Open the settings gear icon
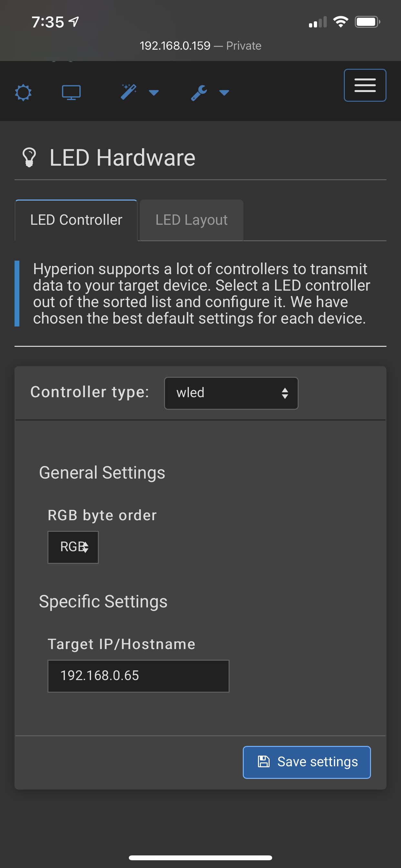This screenshot has height=868, width=401. (x=23, y=92)
